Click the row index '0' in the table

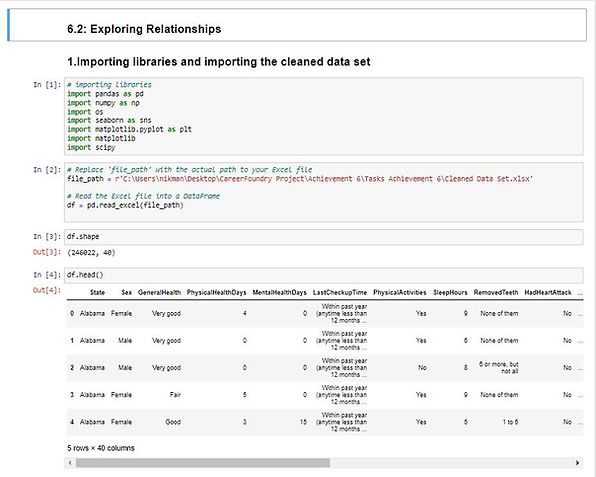pyautogui.click(x=72, y=313)
